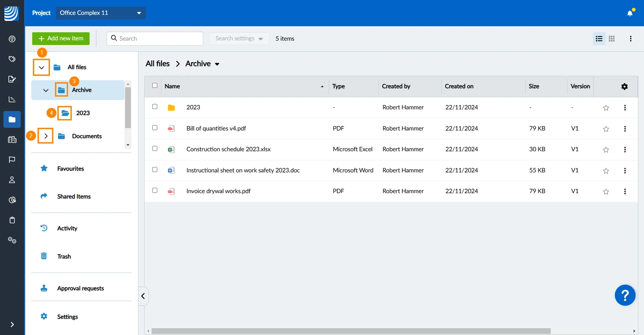Viewport: 644px width, 335px height.
Task: Switch to list view
Action: coord(599,39)
